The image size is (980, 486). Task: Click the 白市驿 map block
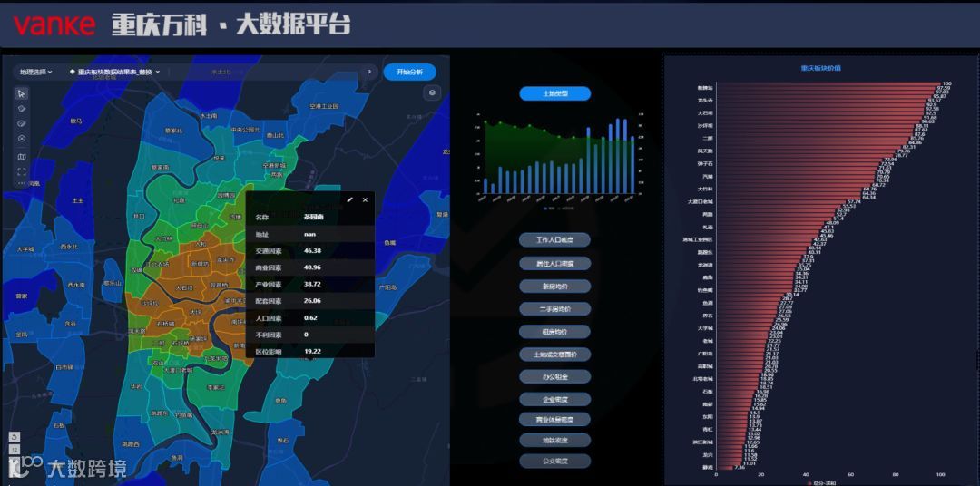click(x=64, y=366)
